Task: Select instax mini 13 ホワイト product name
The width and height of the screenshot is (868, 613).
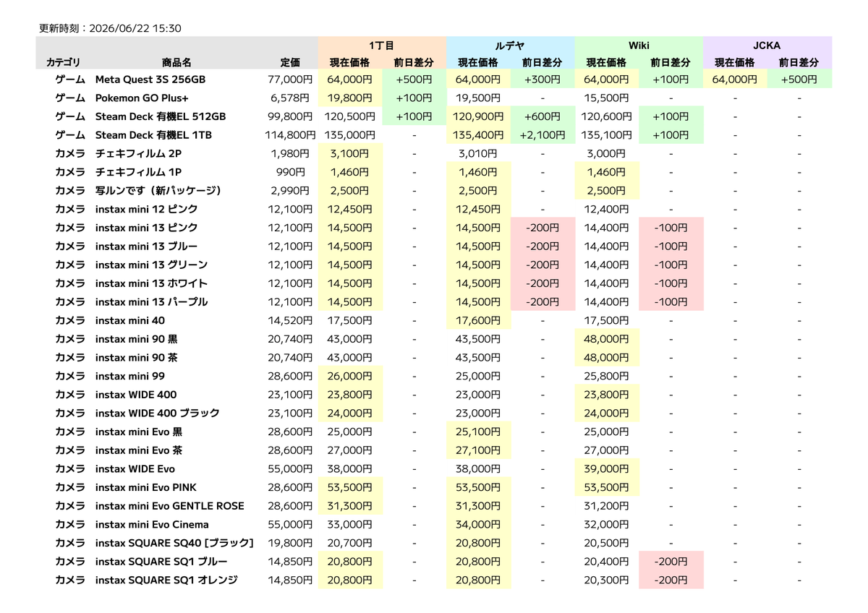Action: pyautogui.click(x=151, y=283)
